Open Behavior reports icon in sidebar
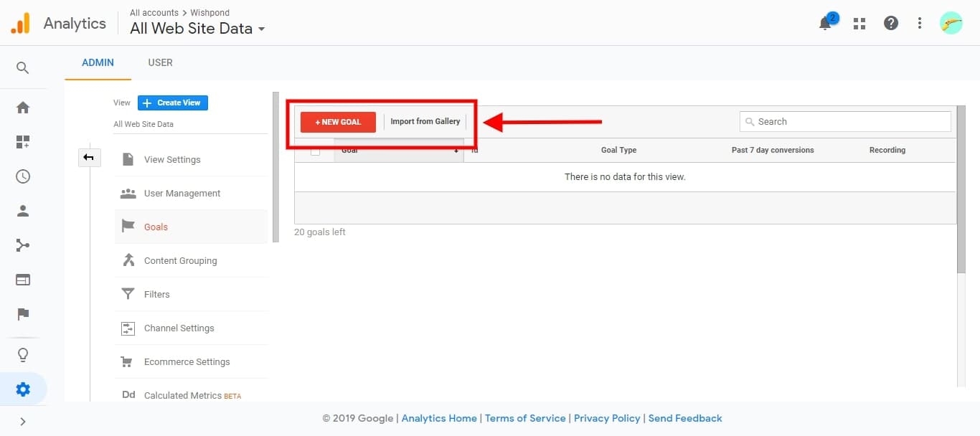Screen dimensions: 980x436 click(x=23, y=280)
